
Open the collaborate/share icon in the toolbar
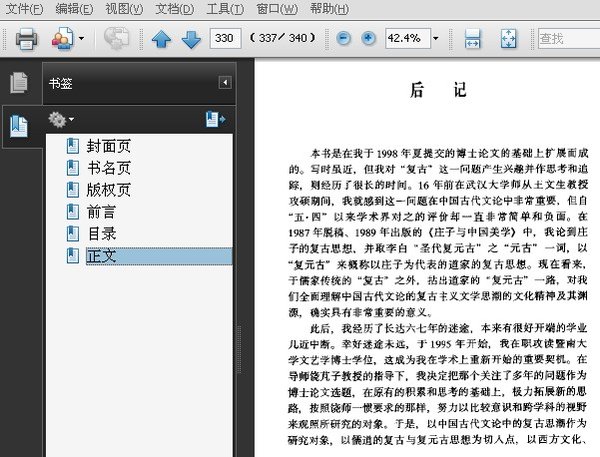[62, 38]
